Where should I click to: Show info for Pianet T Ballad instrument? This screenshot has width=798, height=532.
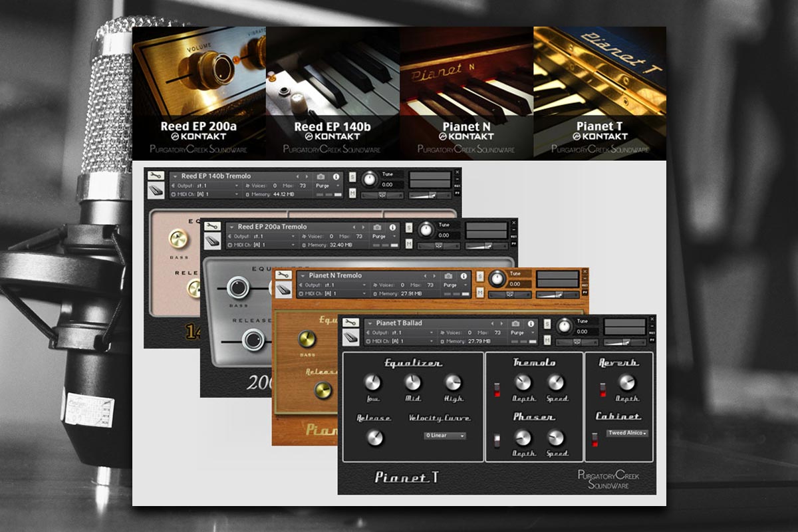pos(531,323)
